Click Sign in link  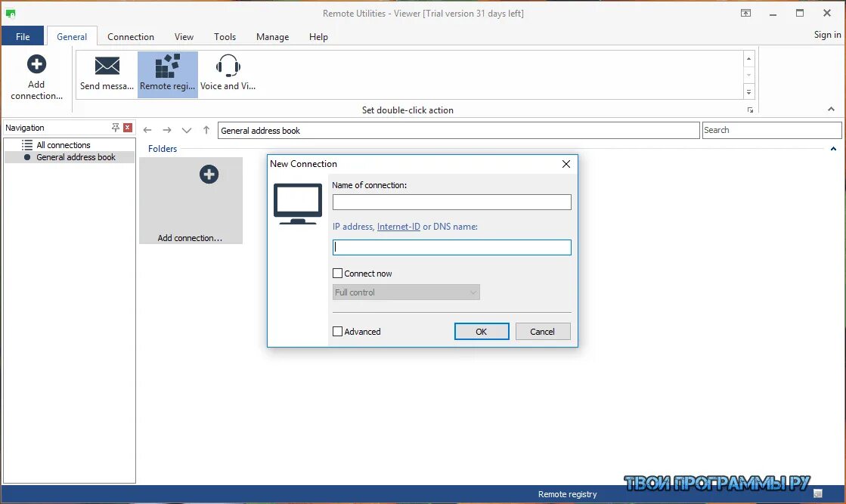pyautogui.click(x=827, y=35)
